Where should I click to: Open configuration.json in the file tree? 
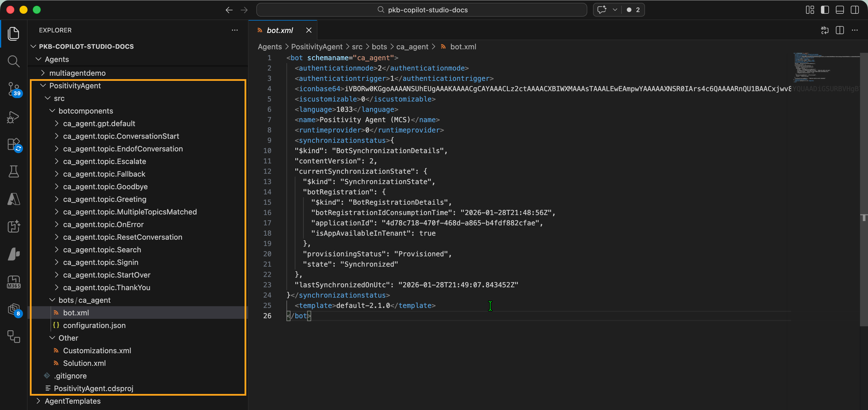coord(94,325)
